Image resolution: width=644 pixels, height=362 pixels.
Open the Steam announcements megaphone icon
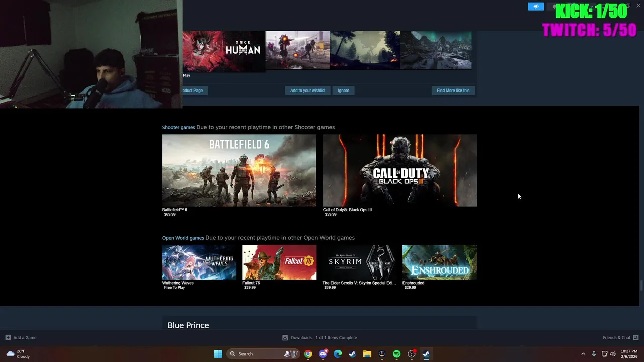[536, 6]
